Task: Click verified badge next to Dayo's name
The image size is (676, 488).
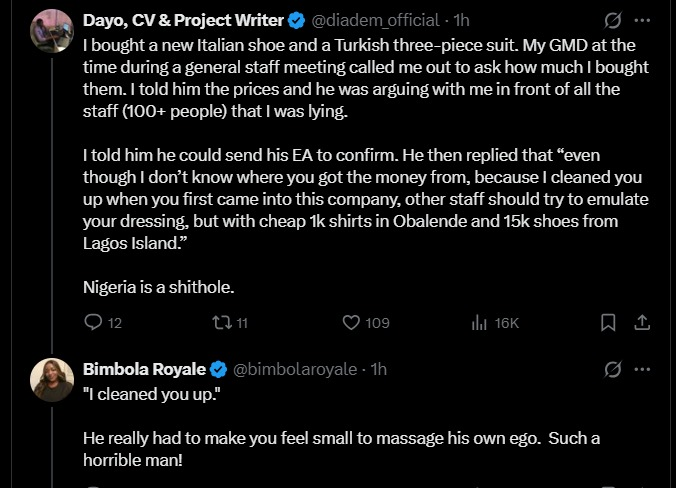Action: (298, 20)
